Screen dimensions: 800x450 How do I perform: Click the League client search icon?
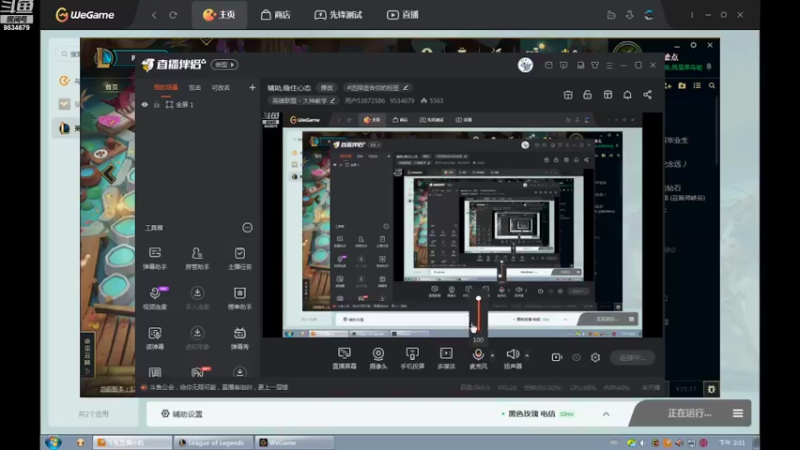(712, 86)
